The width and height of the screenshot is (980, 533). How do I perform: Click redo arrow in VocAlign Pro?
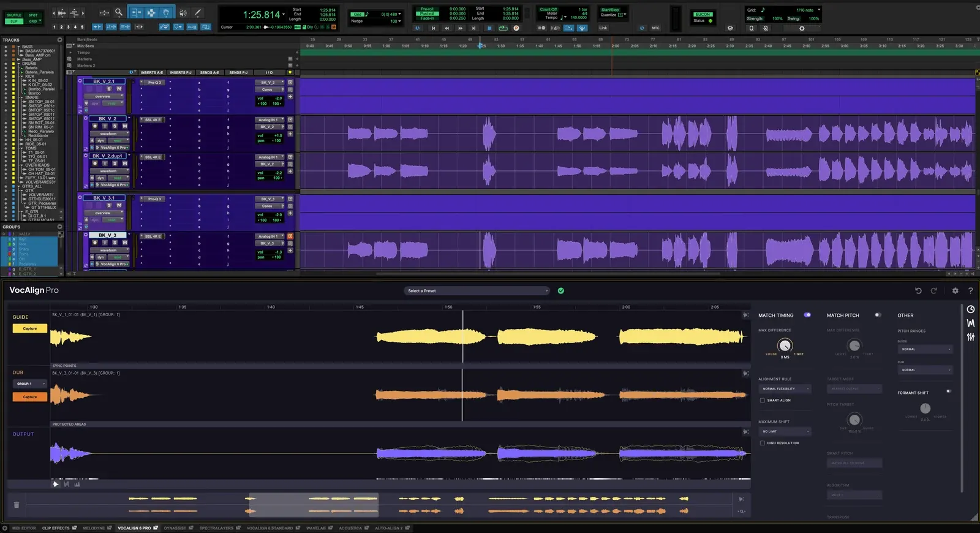tap(934, 290)
